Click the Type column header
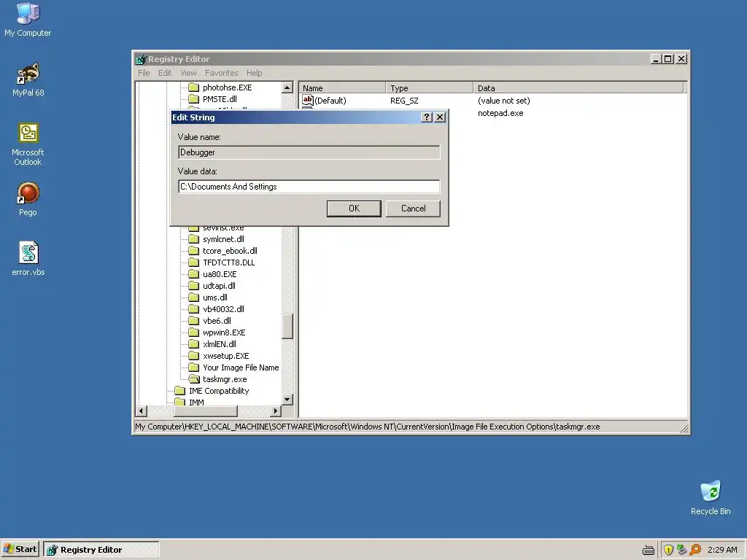 (429, 87)
